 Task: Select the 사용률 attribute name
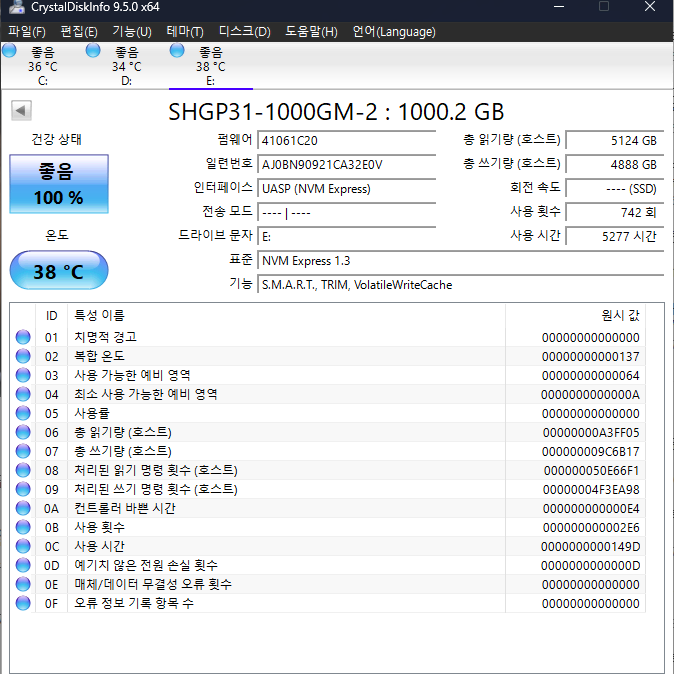[x=92, y=413]
